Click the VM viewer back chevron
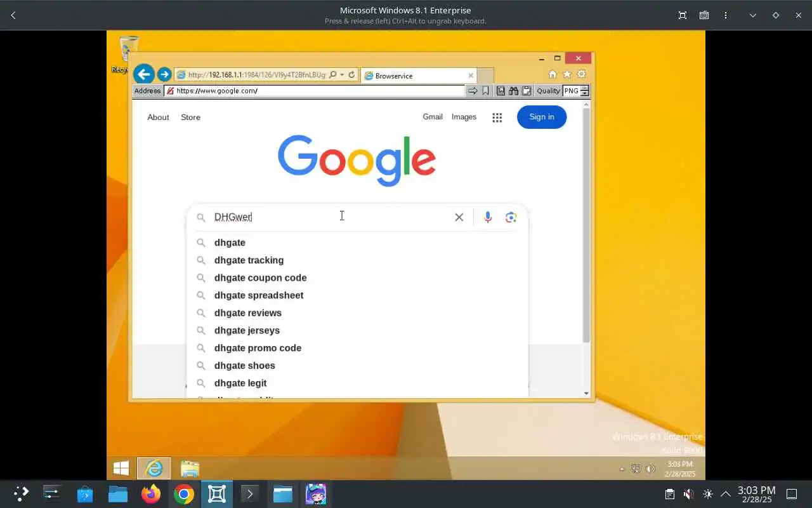 coord(13,15)
